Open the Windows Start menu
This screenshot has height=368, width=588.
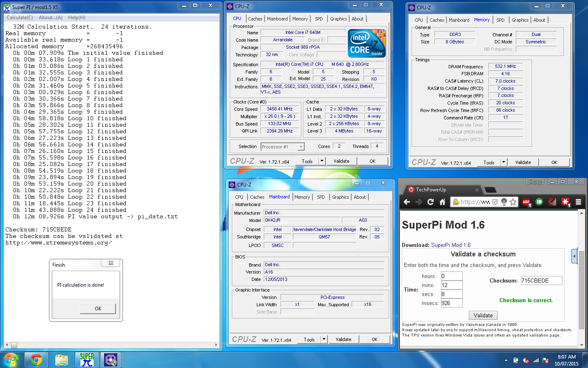coord(11,360)
